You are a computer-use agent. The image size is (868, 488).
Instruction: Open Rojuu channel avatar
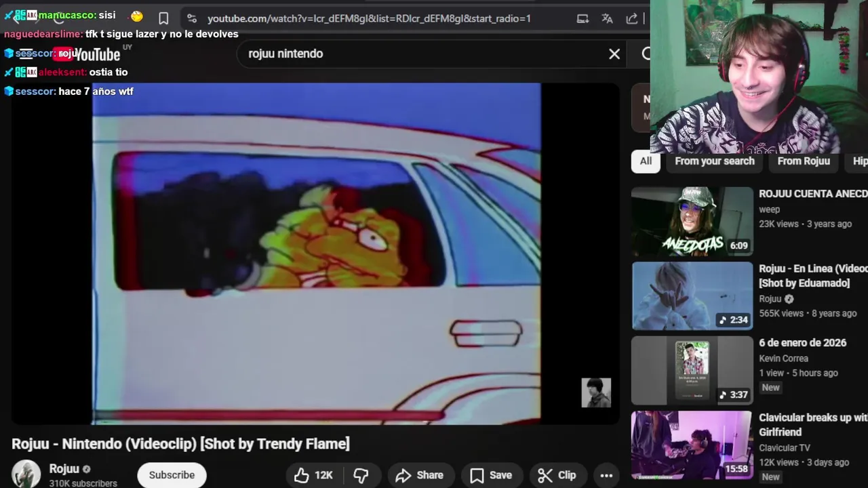pyautogui.click(x=26, y=474)
